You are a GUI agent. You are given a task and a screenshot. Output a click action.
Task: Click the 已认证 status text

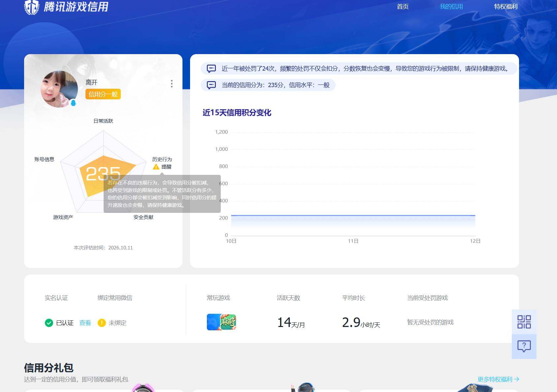pyautogui.click(x=65, y=323)
